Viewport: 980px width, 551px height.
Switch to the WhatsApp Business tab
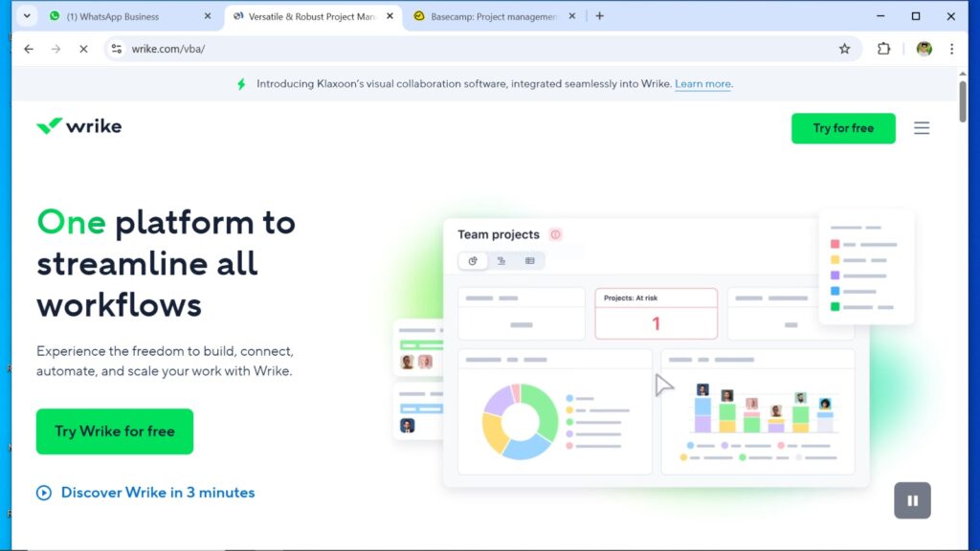point(130,17)
